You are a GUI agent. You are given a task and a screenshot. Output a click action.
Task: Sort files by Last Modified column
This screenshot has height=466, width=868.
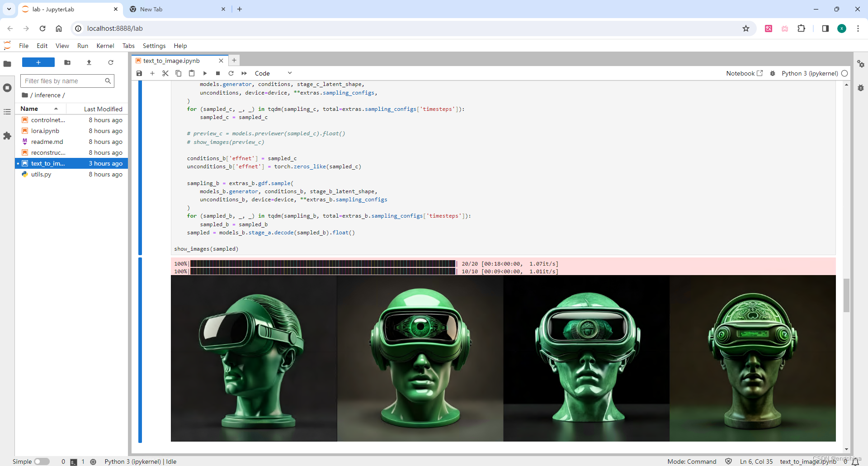coord(97,109)
